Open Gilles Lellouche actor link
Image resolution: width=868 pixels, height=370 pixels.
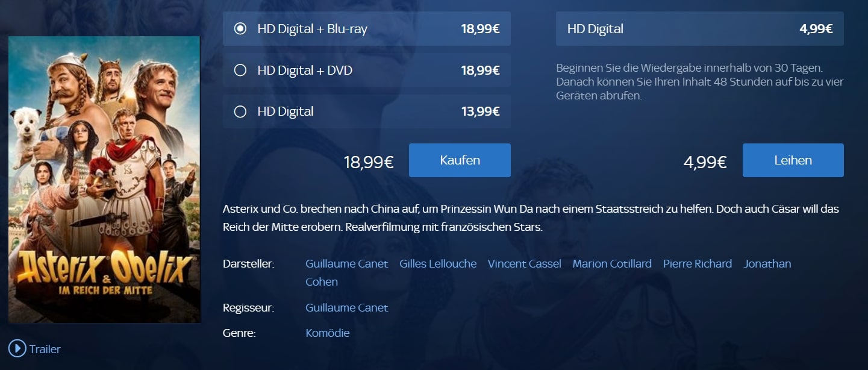click(438, 263)
